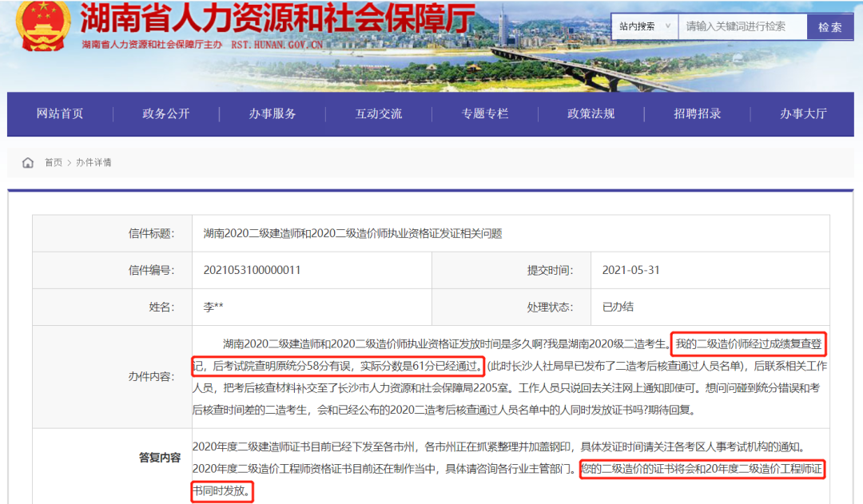Navigate to 专题专栏 section
This screenshot has height=504, width=863.
pos(485,113)
